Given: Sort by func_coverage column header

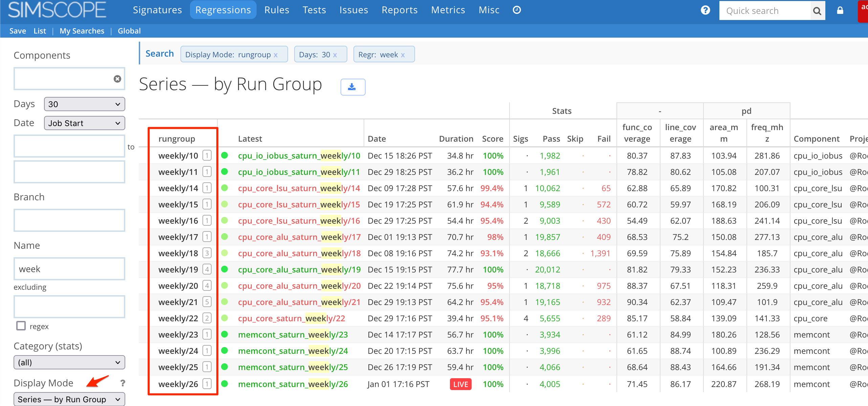Looking at the screenshot, I should pos(637,133).
